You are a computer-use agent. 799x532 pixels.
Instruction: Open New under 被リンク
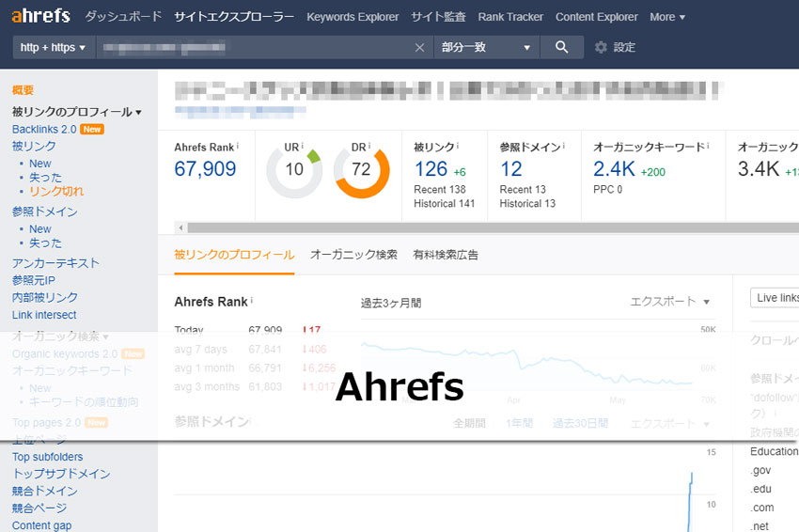coord(40,164)
